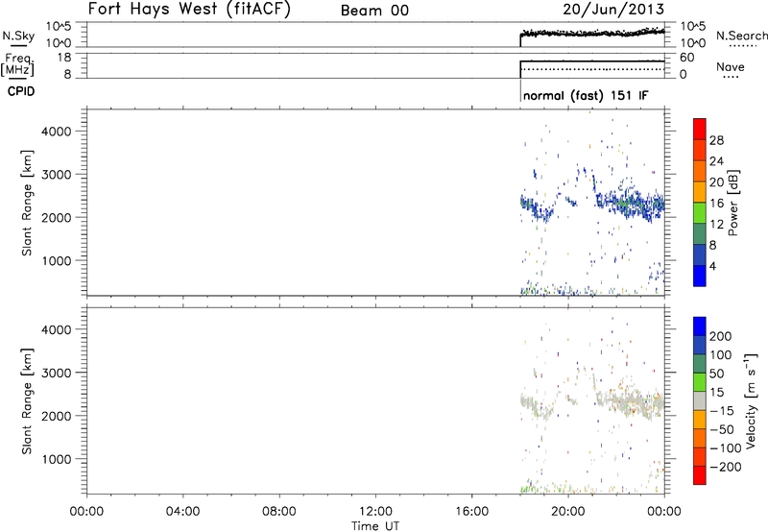Click the date '20/Jun/2013'

[613, 10]
